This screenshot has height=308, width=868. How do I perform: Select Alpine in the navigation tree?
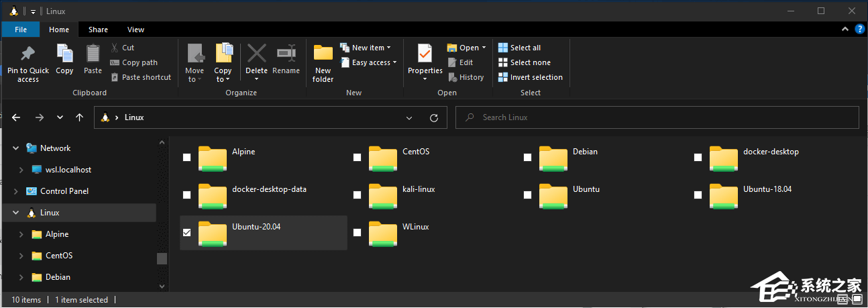57,234
